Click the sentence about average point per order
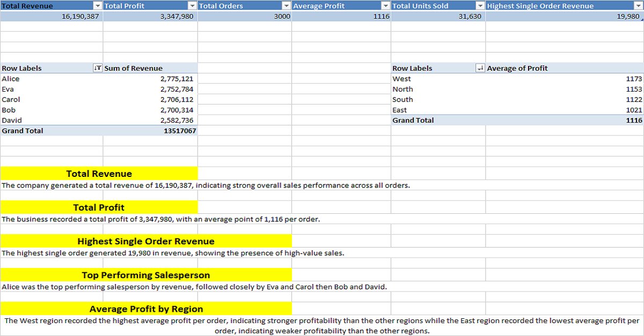Image resolution: width=644 pixels, height=336 pixels. click(161, 219)
